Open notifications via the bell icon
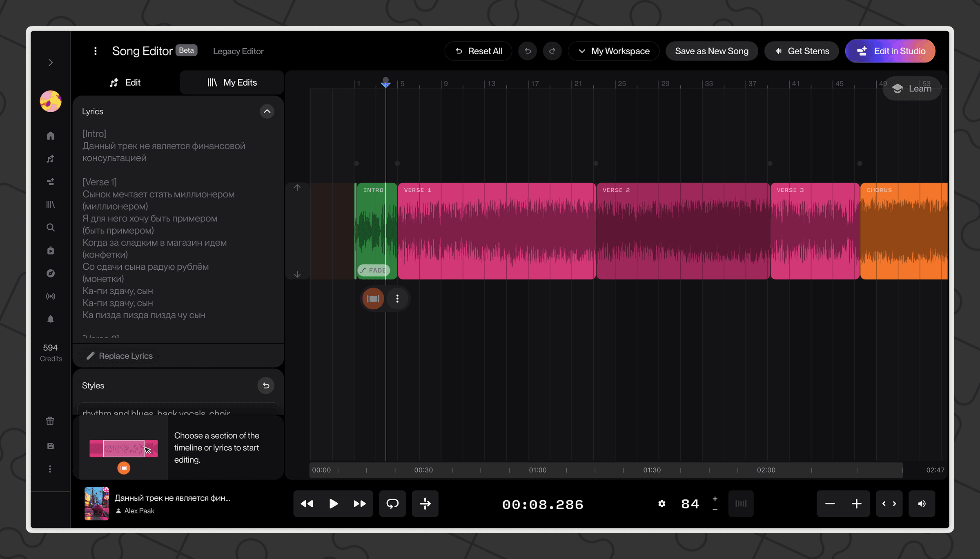980x559 pixels. (x=51, y=319)
